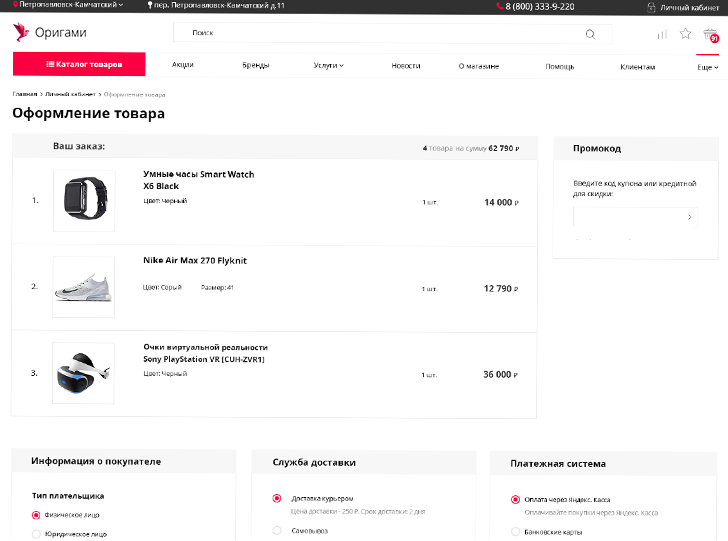Click the lock icon for Личный кабинет
728x541 pixels.
tap(651, 7)
